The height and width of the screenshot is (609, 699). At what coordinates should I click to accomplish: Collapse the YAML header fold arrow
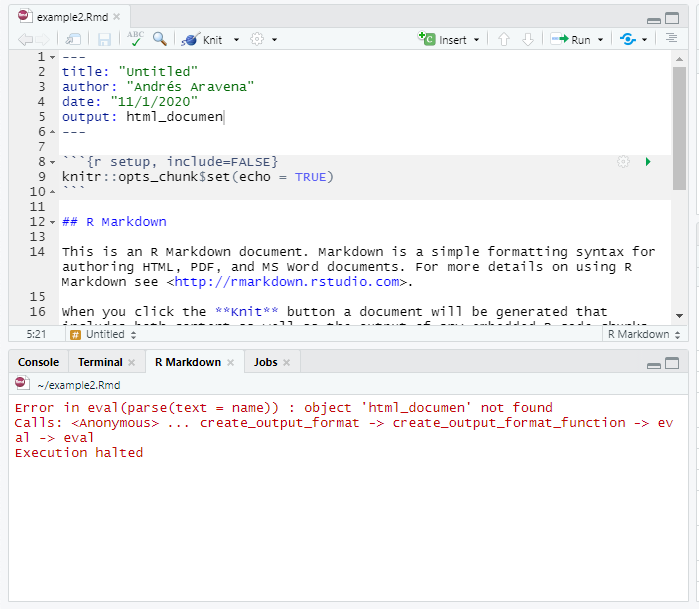pyautogui.click(x=52, y=57)
